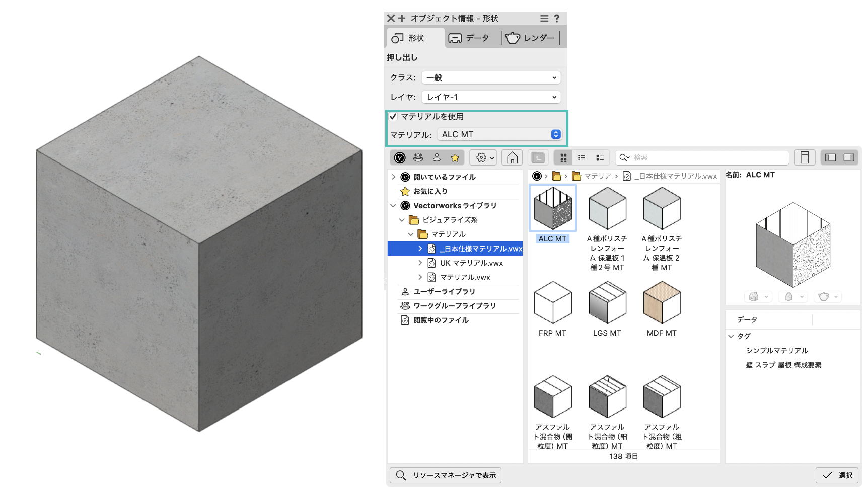
Task: Open the Object Info panel hamburger menu
Action: tap(544, 19)
